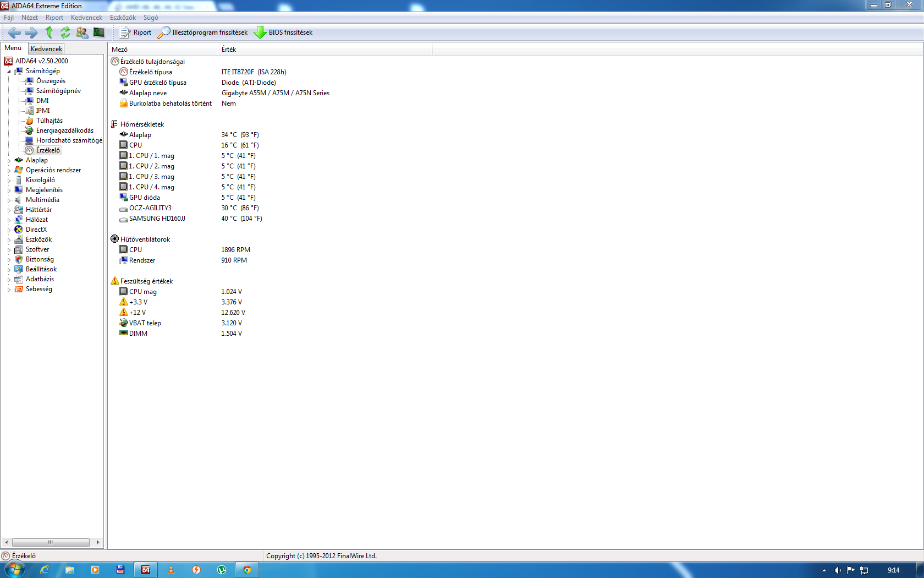Click the Hőmérsékletek thermometer icon
Screen dimensions: 924x578
114,124
